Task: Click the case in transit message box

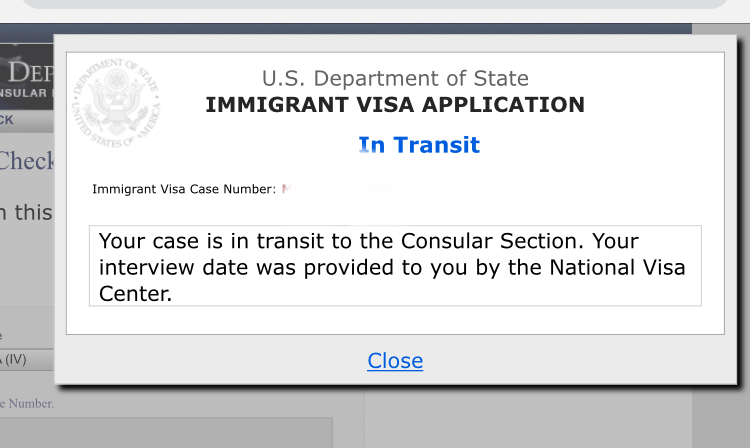Action: pyautogui.click(x=395, y=266)
